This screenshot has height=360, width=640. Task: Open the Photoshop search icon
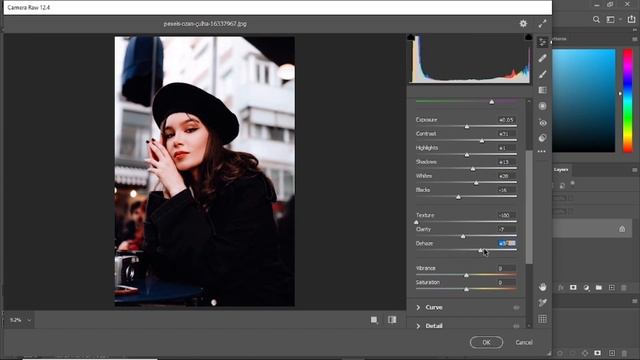point(596,19)
